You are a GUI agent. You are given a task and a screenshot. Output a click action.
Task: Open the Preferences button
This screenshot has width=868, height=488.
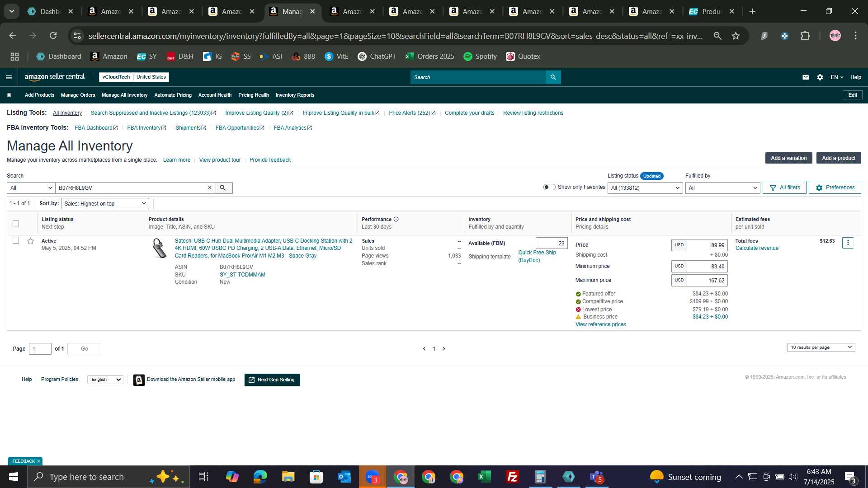point(835,188)
